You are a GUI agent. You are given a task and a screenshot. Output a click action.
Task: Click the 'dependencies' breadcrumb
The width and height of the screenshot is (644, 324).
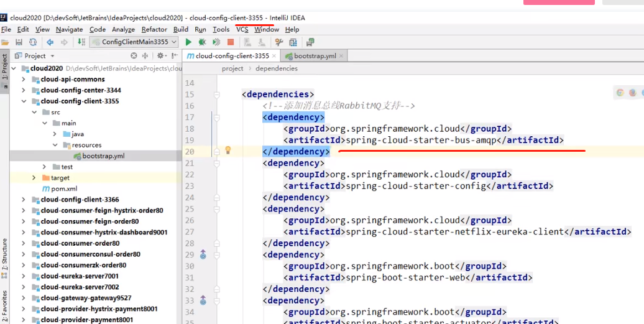point(277,68)
